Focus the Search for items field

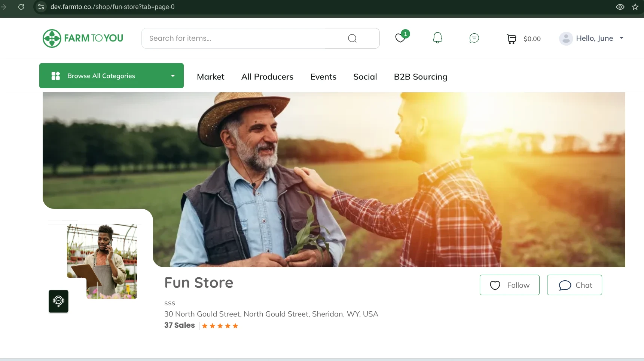click(243, 38)
